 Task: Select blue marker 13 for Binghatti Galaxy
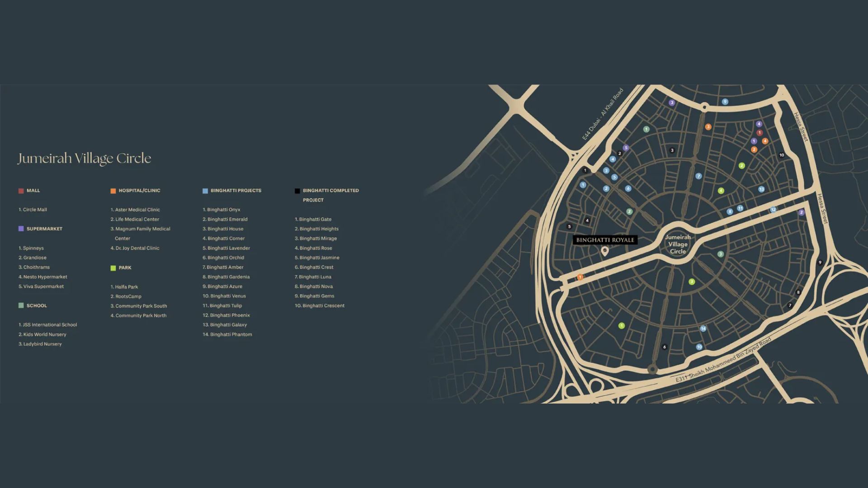[x=761, y=189]
